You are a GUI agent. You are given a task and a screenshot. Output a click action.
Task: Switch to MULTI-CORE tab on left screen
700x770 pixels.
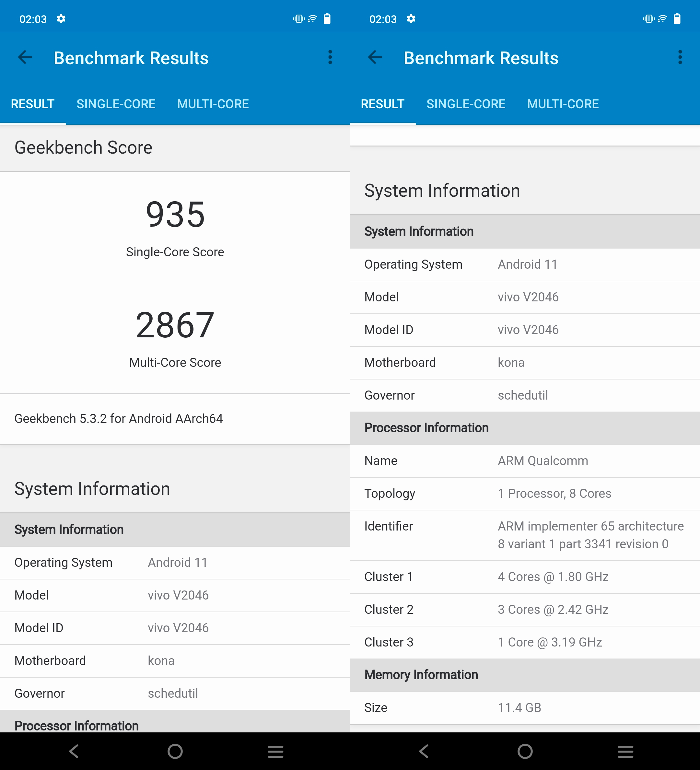pyautogui.click(x=213, y=104)
